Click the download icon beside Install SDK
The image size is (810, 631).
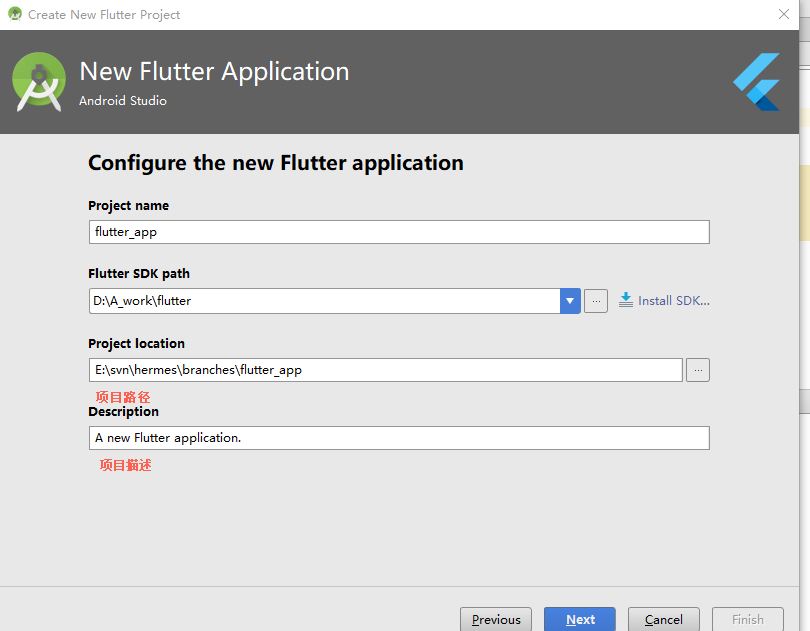[625, 299]
